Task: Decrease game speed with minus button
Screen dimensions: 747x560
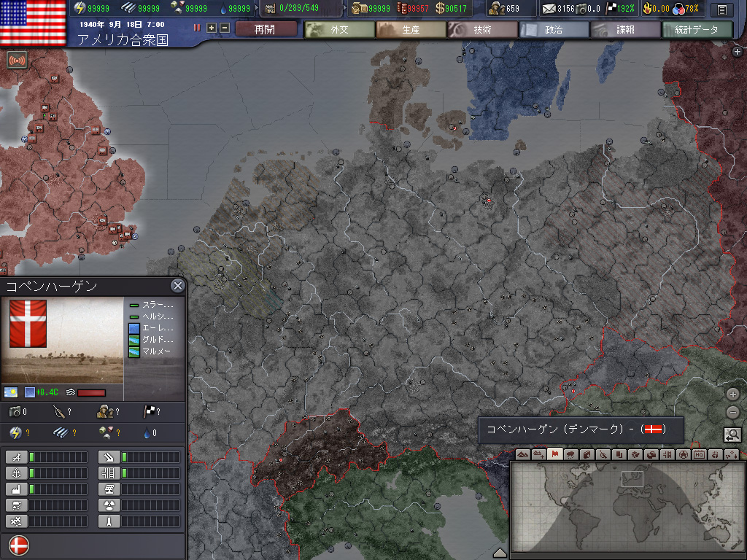Action: (225, 28)
